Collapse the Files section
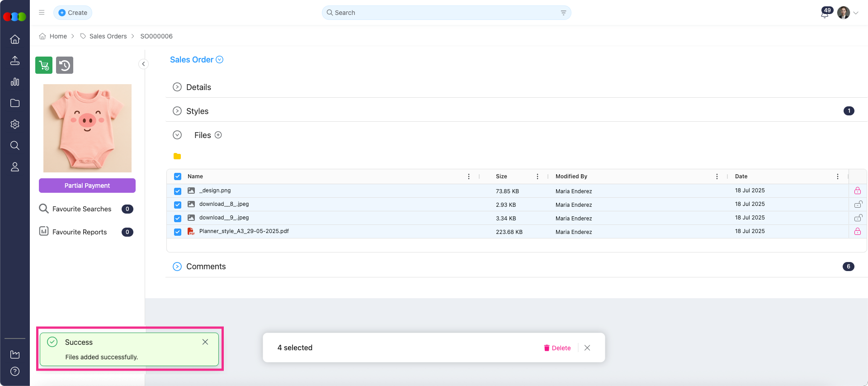The height and width of the screenshot is (386, 868). click(x=177, y=135)
